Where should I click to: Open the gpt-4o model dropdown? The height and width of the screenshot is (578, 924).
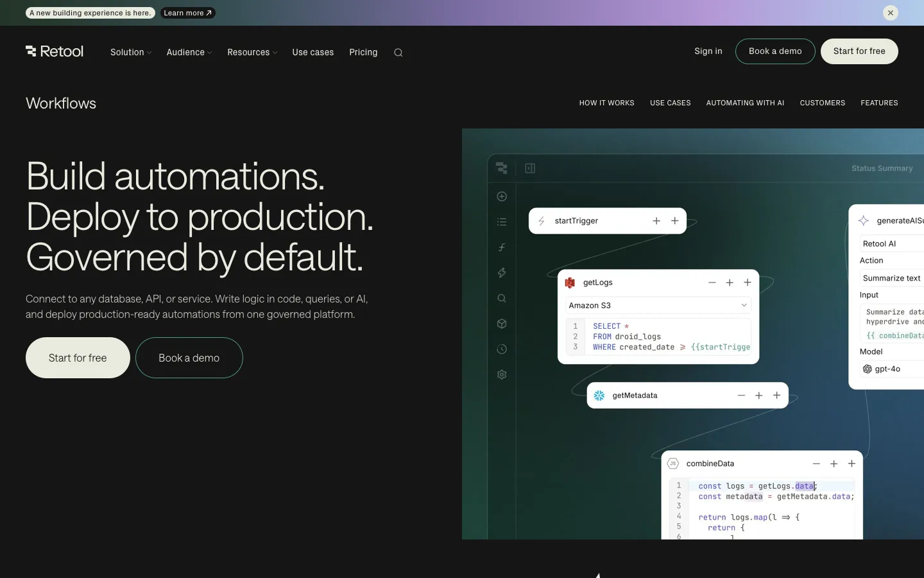click(x=892, y=369)
